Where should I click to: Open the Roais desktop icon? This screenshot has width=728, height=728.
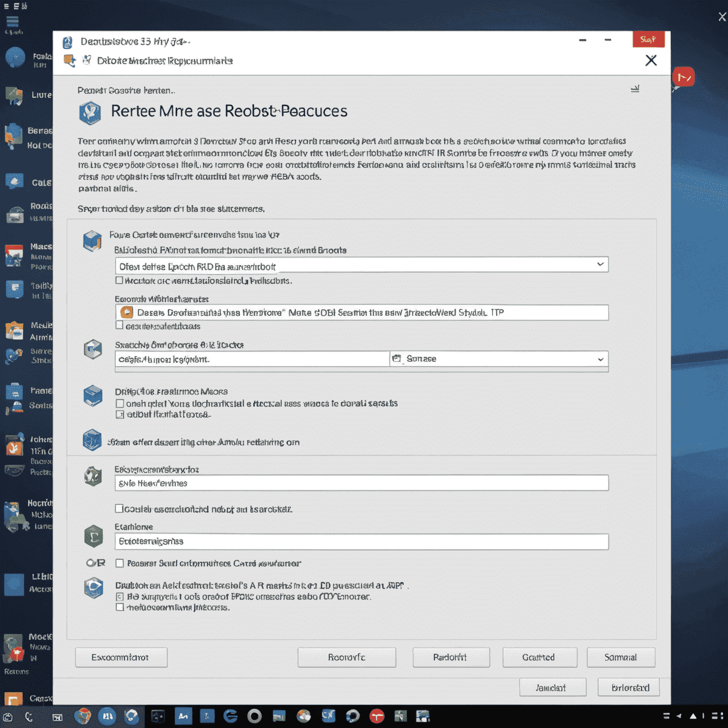(x=15, y=214)
